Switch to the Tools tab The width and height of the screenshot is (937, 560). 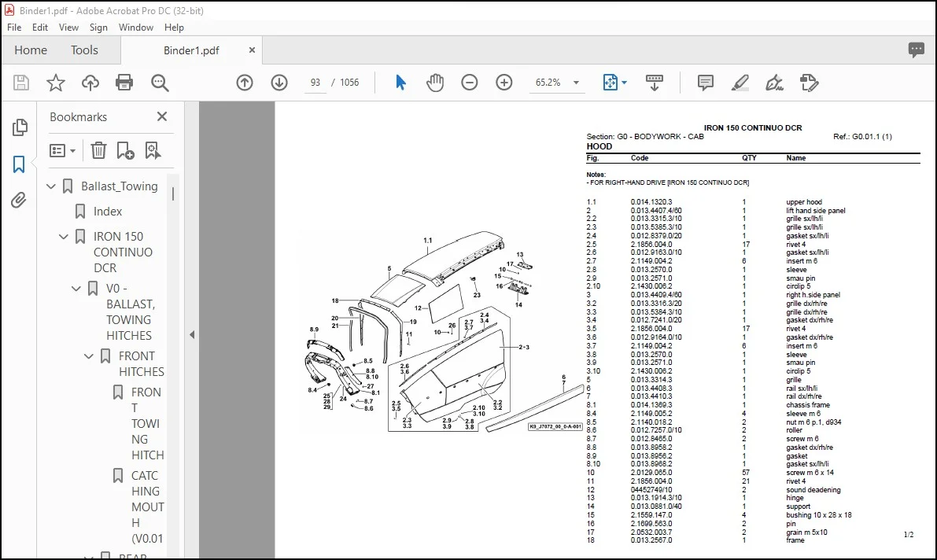coord(84,50)
